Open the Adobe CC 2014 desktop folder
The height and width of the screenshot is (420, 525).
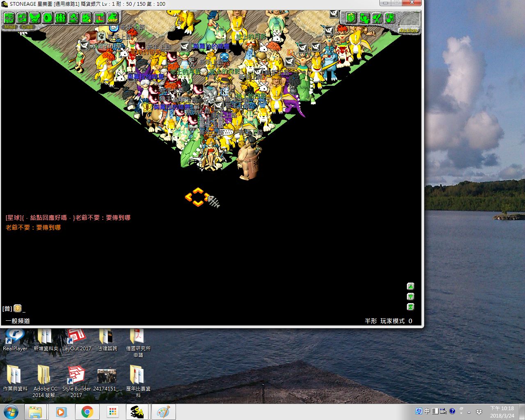[46, 381]
